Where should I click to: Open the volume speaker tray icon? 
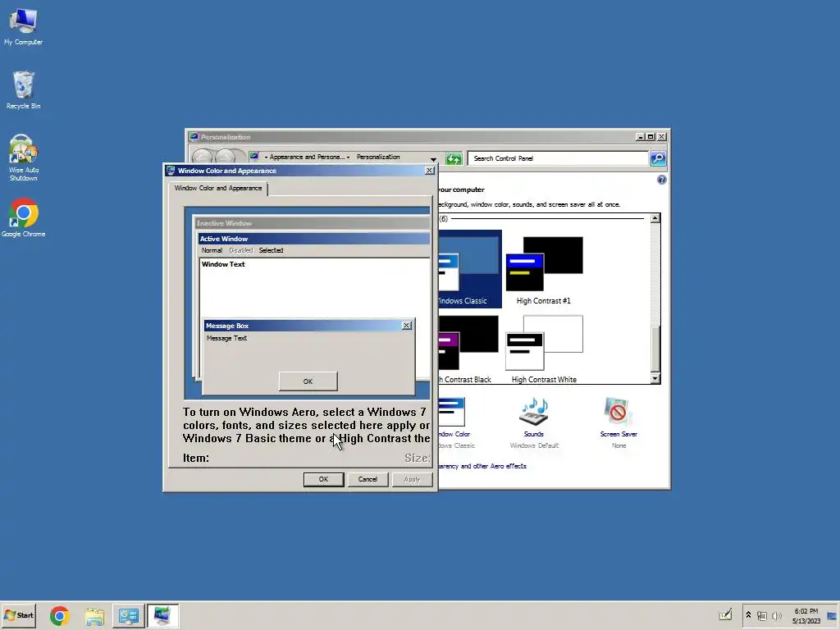(776, 616)
